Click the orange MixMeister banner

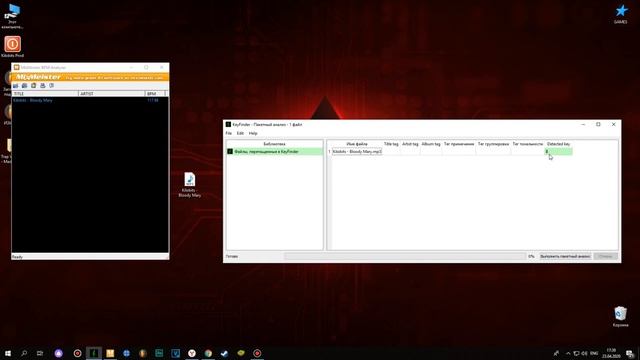90,77
